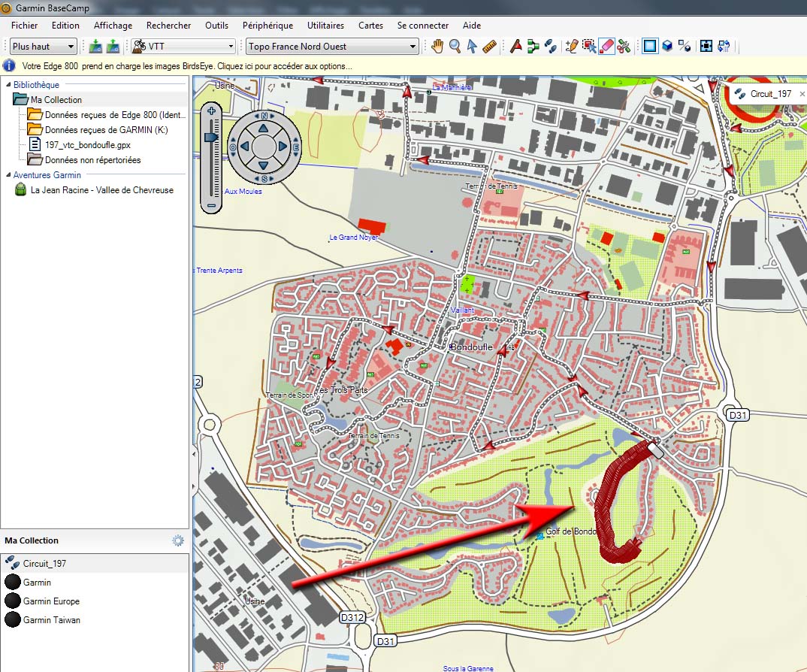
Task: Open the Périphérique menu
Action: point(267,26)
